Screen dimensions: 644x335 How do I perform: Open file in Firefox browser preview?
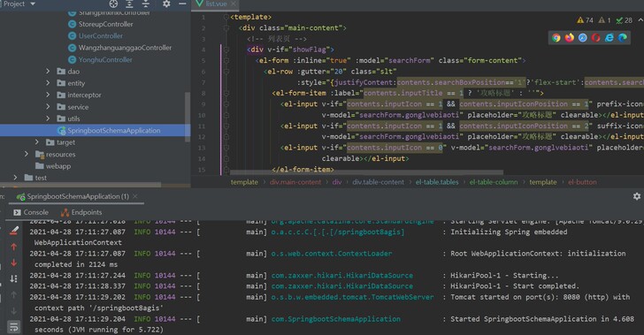point(570,38)
